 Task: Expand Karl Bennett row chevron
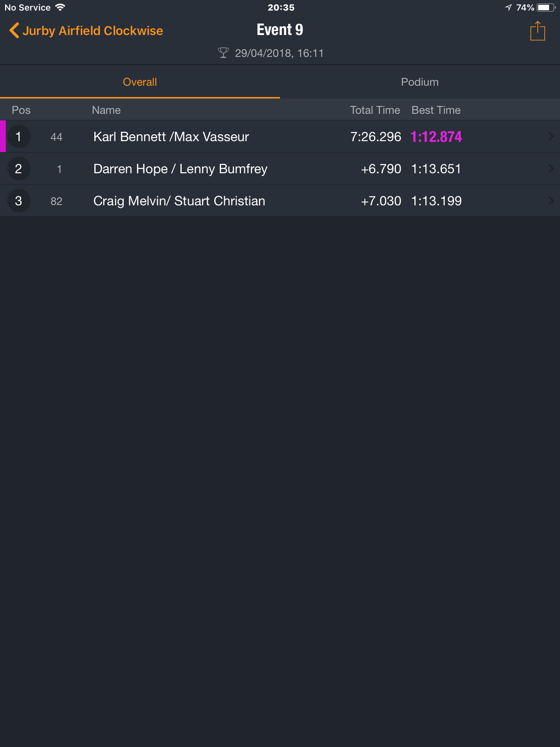pyautogui.click(x=551, y=136)
